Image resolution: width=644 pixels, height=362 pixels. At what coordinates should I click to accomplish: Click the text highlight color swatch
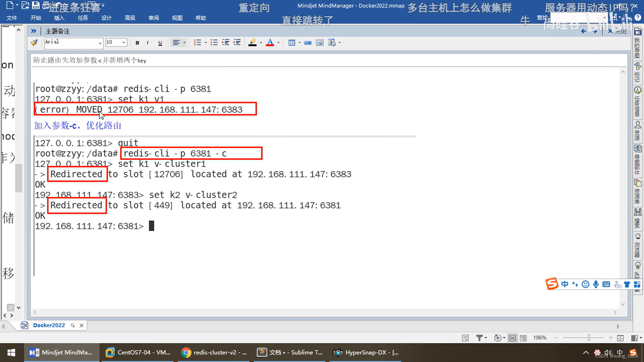click(252, 43)
